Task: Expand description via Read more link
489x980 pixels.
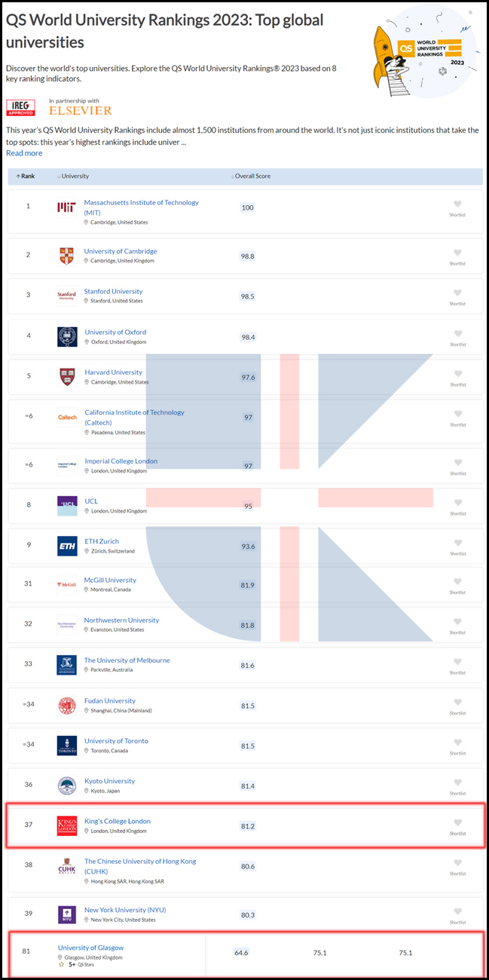Action: point(24,153)
